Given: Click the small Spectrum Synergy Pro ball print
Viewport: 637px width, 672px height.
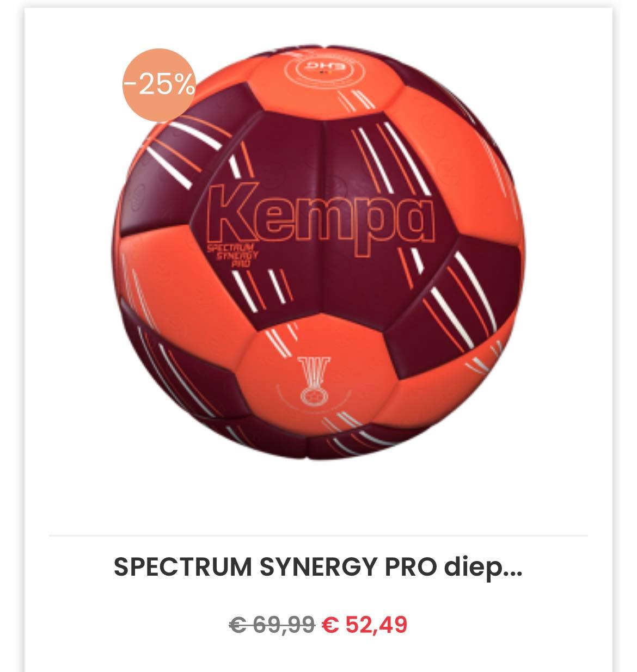Looking at the screenshot, I should tap(232, 255).
